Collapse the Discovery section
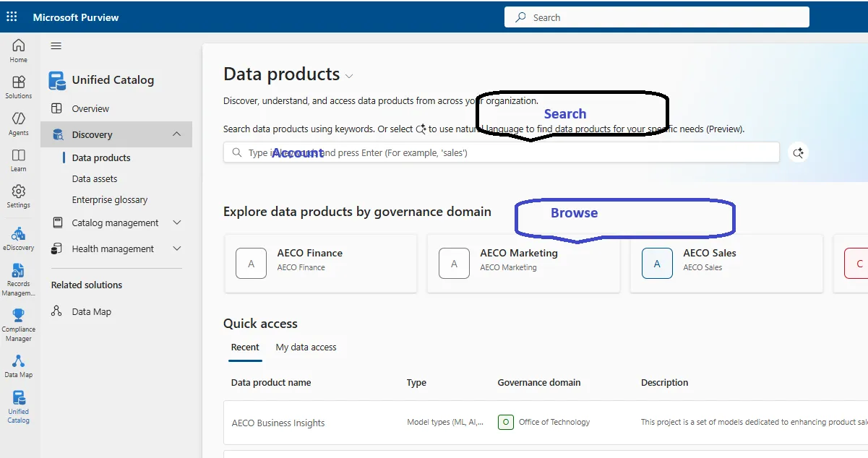This screenshot has height=458, width=868. [x=177, y=134]
